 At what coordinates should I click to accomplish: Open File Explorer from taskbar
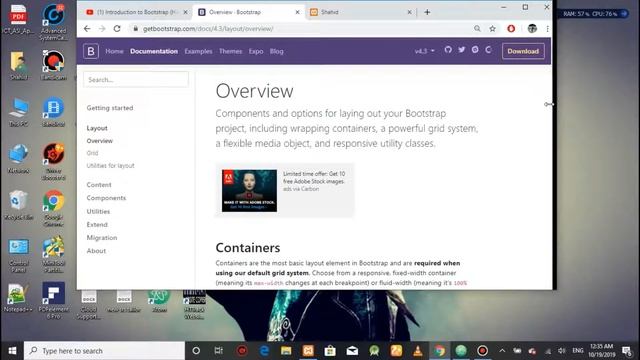point(286,351)
